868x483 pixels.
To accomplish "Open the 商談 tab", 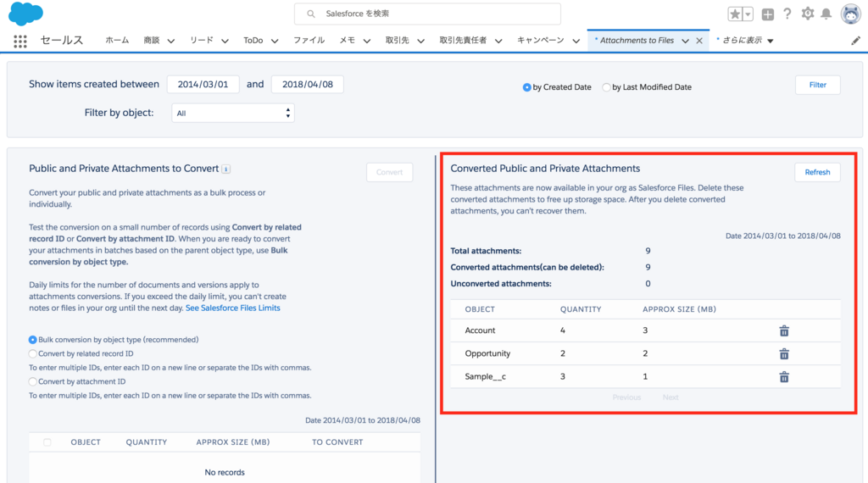I will coord(151,41).
